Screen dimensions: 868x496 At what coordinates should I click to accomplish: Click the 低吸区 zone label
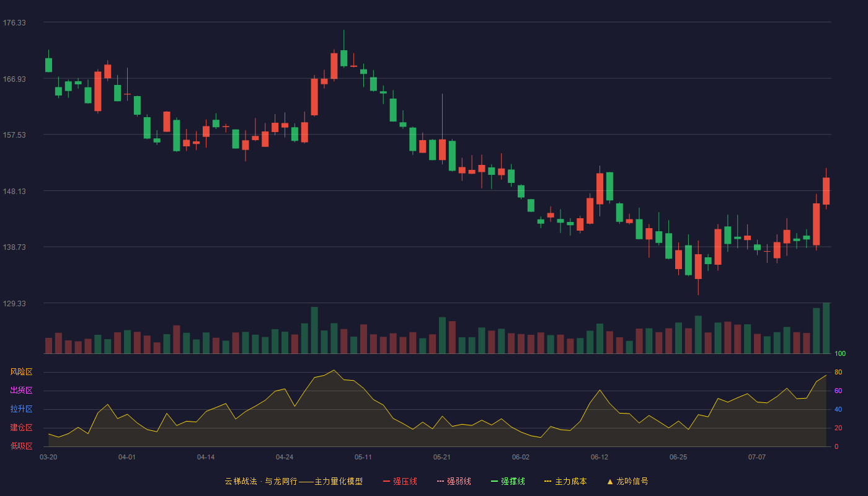coord(21,446)
